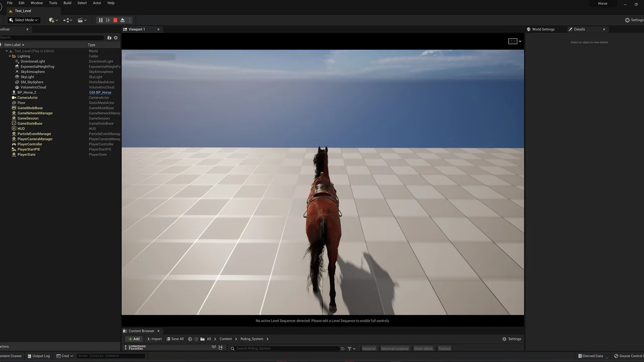Click Content Browser history back arrow
Screen dimensions: 644x362
(x=190, y=339)
